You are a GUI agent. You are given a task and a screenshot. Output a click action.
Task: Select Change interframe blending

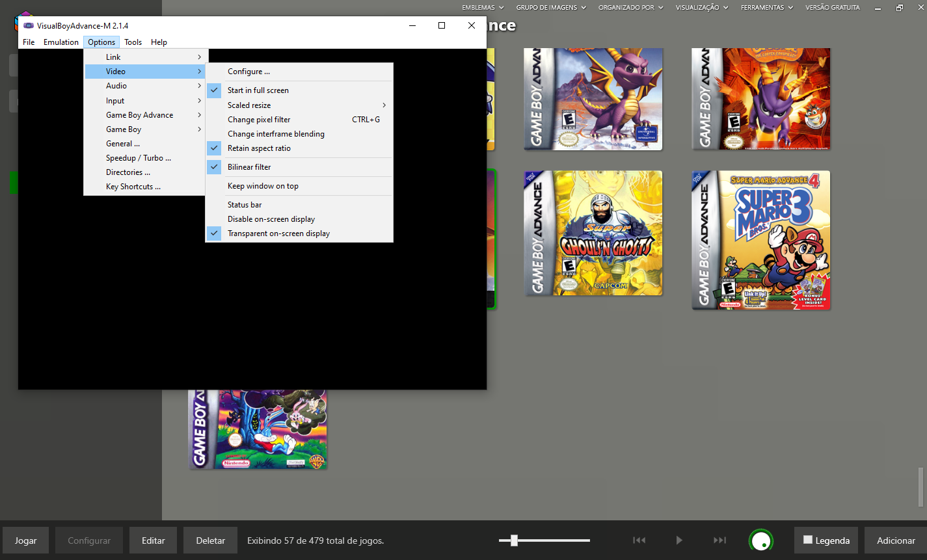[x=299, y=134]
